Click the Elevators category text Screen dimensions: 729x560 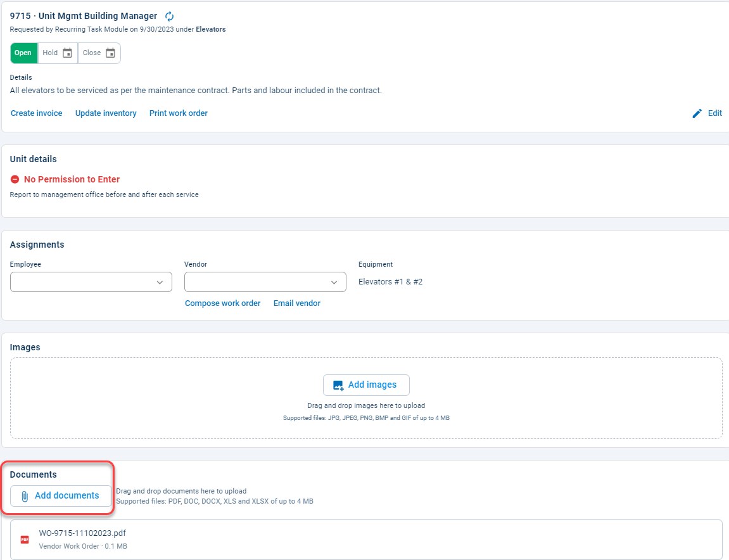pos(211,29)
